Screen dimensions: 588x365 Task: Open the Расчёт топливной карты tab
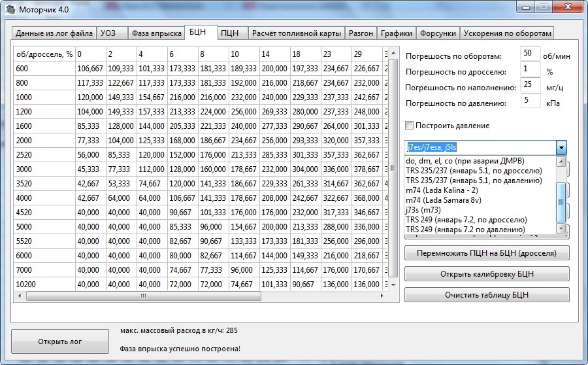[x=296, y=33]
